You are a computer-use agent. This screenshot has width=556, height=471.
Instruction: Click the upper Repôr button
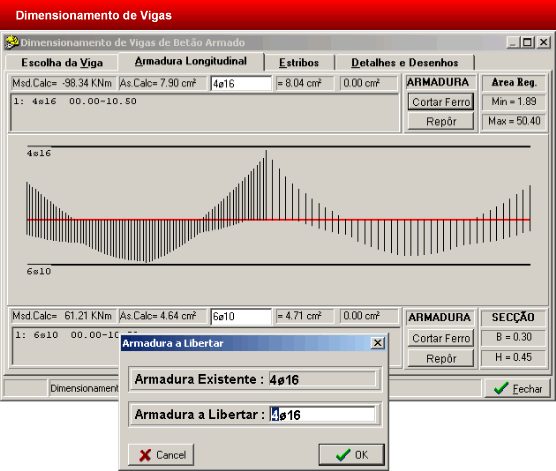(441, 121)
